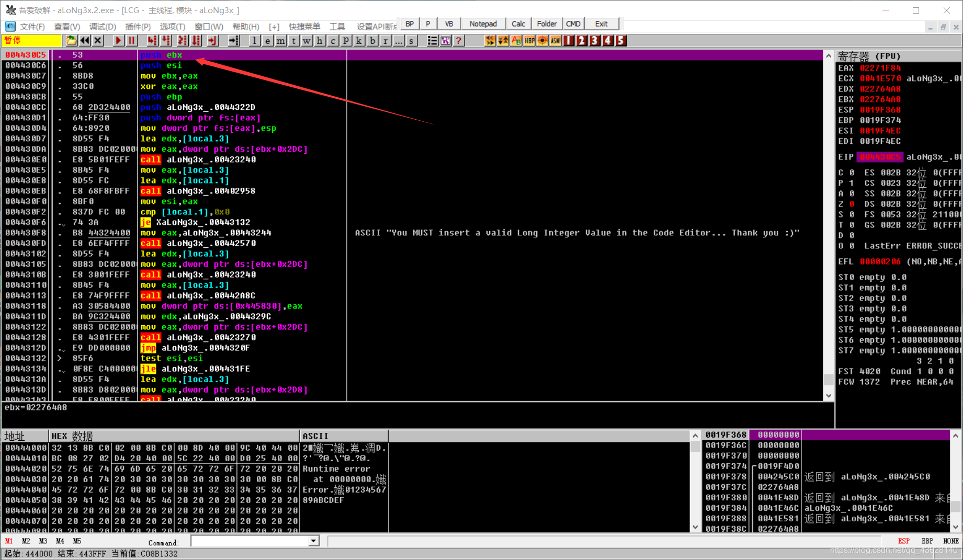Open the 选项(T) menu
Image resolution: width=963 pixels, height=560 pixels.
173,26
